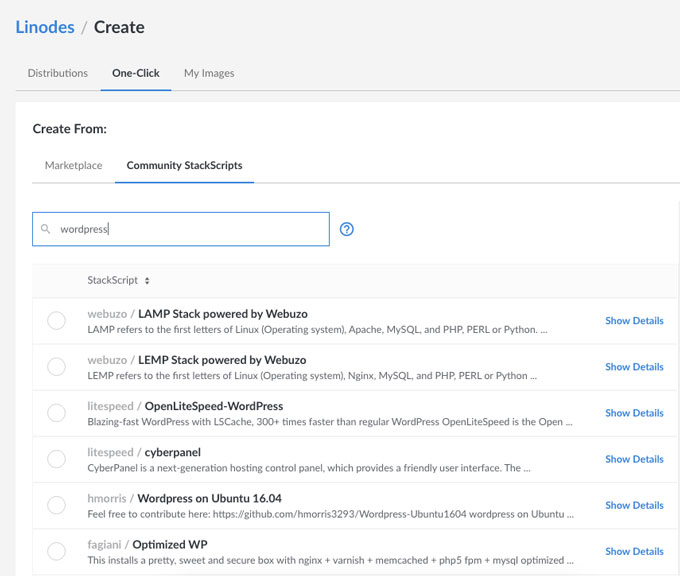Select OpenLiteSpeed-WordPress radio button
Viewport: 680px width, 576px height.
click(56, 413)
